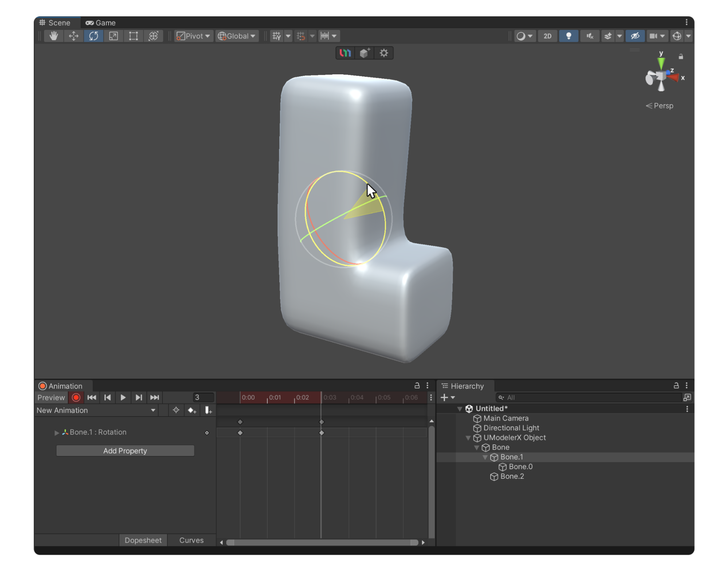This screenshot has width=728, height=571.
Task: Select the Hand view tool
Action: 54,36
